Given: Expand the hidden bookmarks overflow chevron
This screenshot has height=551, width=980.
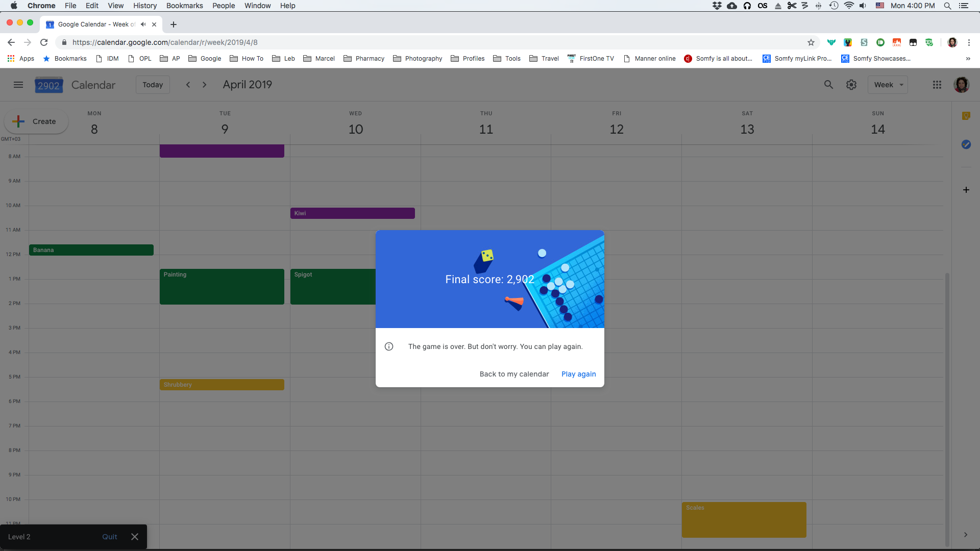Looking at the screenshot, I should (968, 59).
